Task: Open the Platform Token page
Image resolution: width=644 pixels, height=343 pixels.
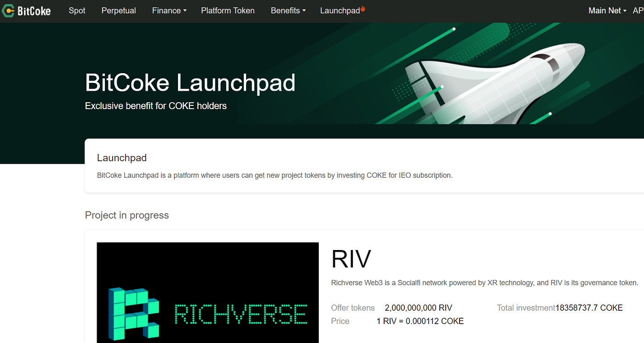Action: (x=228, y=11)
